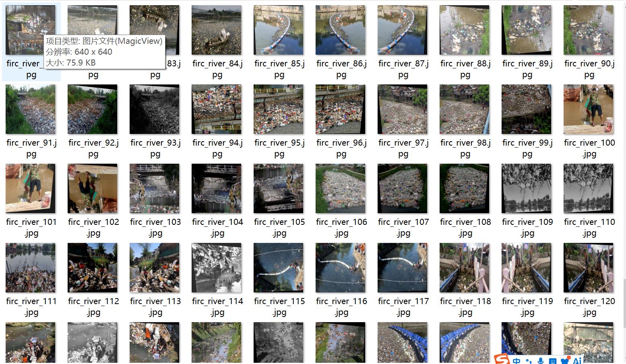626x364 pixels.
Task: Select the firc_river_100.jpg thumbnail
Action: (x=589, y=109)
